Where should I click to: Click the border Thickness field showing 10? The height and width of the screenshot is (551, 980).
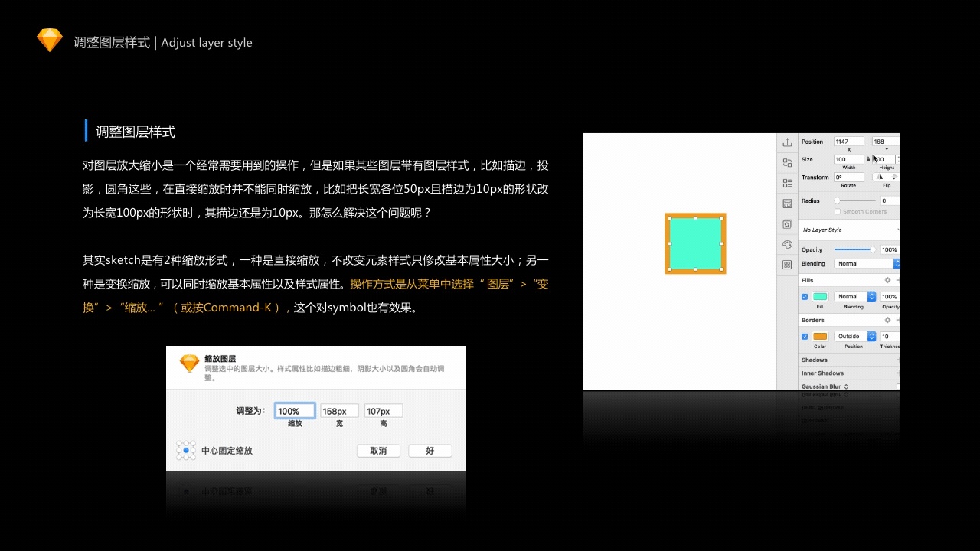click(x=890, y=336)
